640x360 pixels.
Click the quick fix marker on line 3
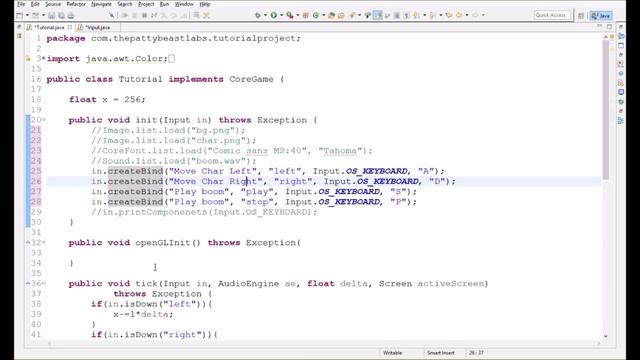28,59
